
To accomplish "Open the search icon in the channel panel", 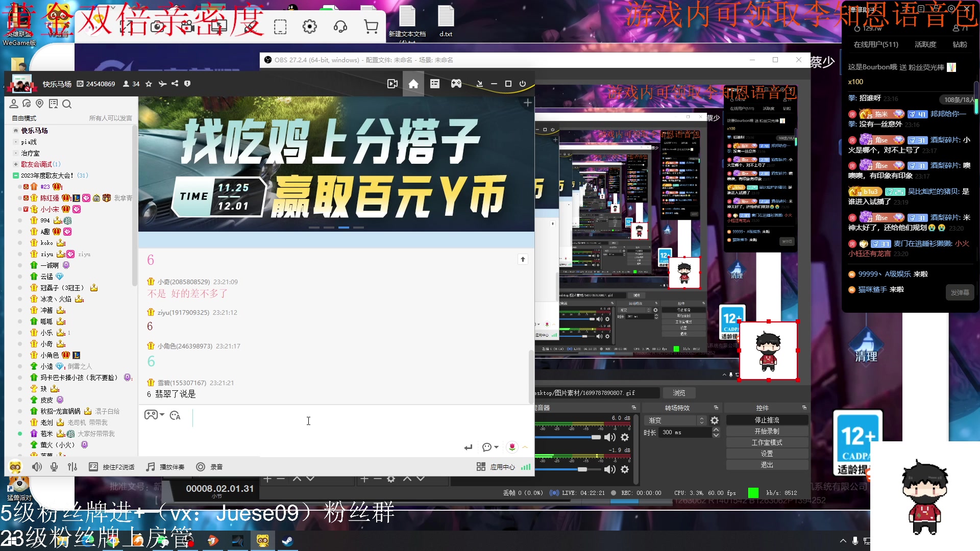I will coord(67,104).
